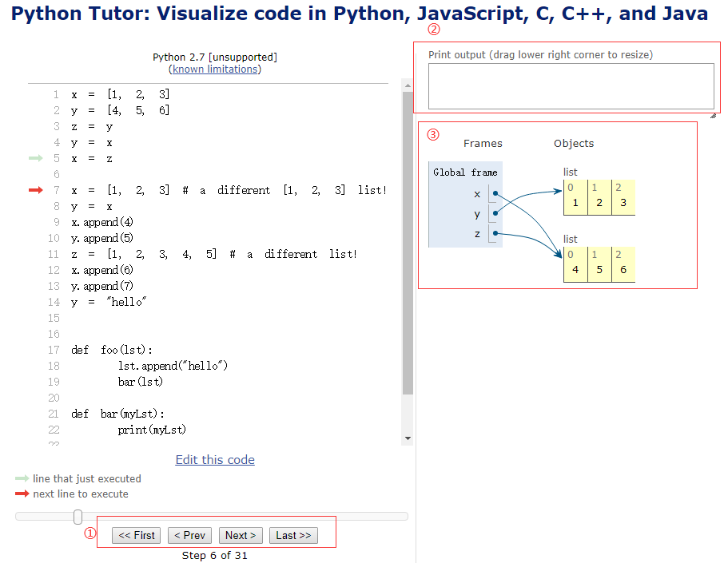Click list element with value 3
Screen dimensions: 728x563
point(623,198)
